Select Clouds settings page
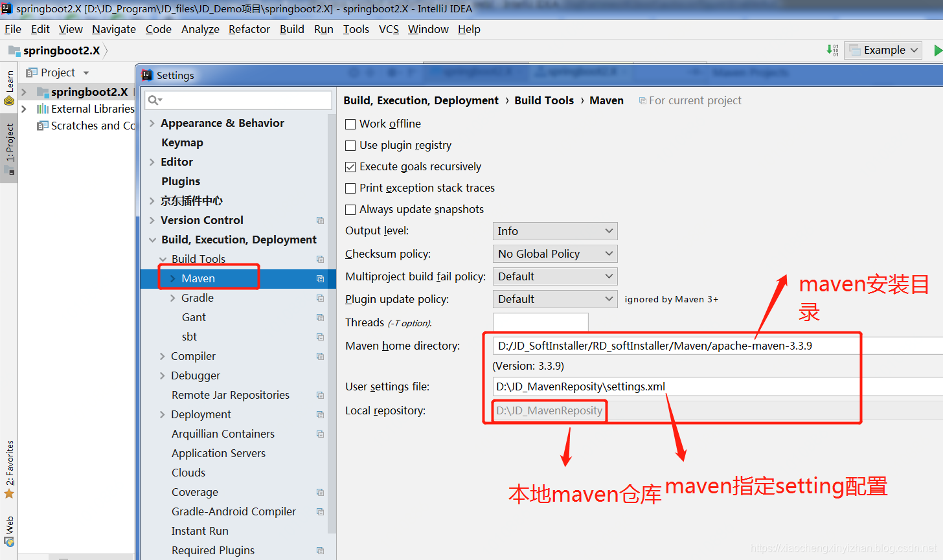Screen dimensions: 943x560 [x=188, y=473]
